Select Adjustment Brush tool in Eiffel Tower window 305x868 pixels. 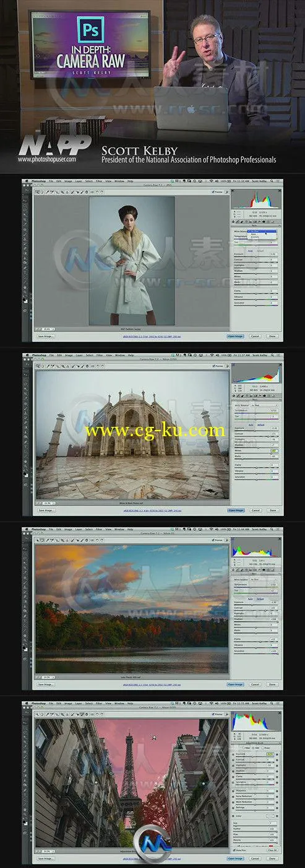82,713
